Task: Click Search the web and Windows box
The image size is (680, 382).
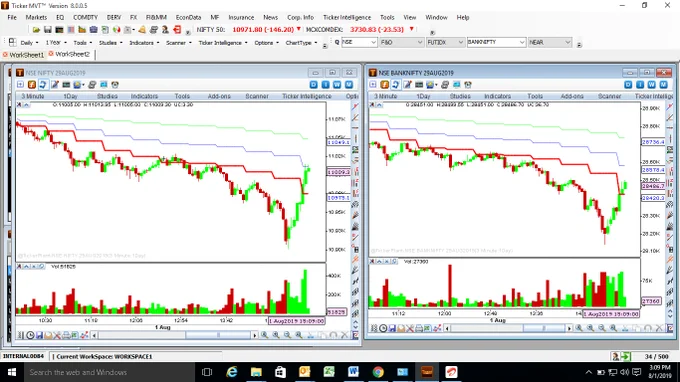Action: [109, 372]
